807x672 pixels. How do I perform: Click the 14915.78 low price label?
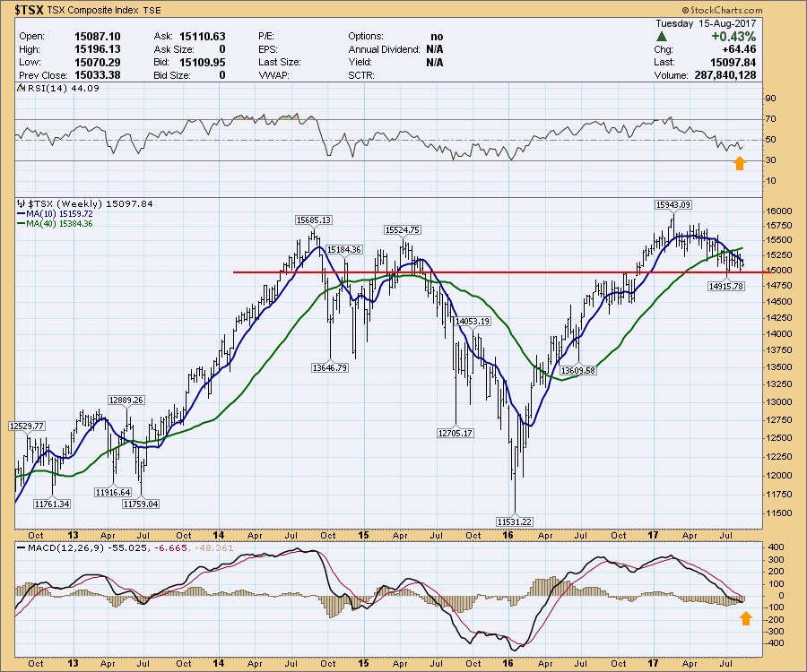coord(725,286)
